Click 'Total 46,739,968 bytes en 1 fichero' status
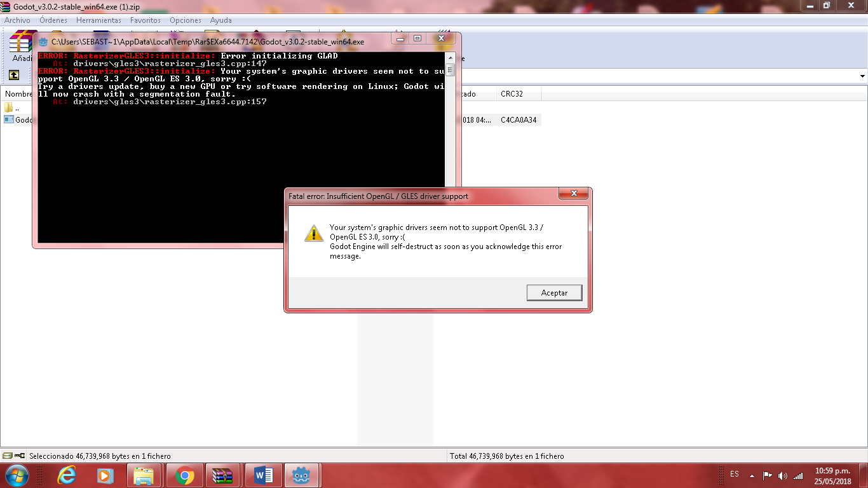 coord(506,456)
